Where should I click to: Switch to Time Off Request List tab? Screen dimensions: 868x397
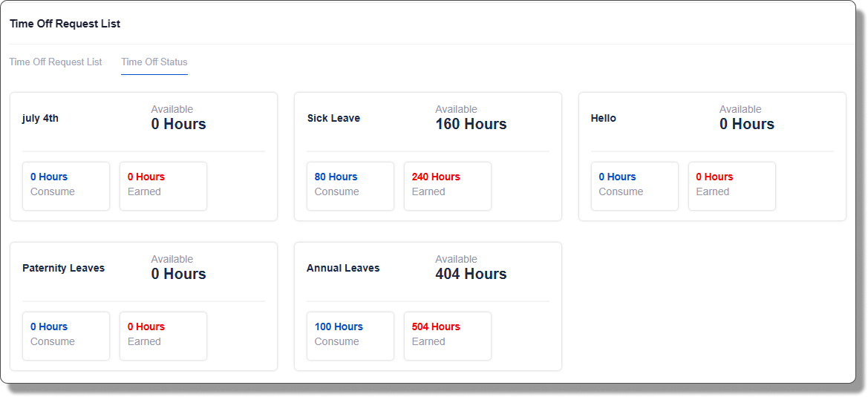[x=56, y=62]
